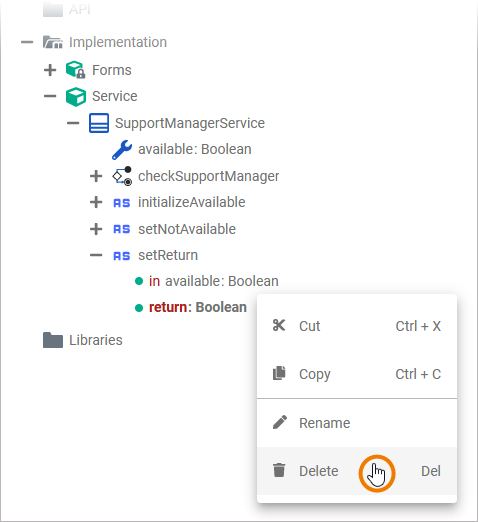Click the checkSupportManager activity diagram icon
The height and width of the screenshot is (522, 478).
coord(122,176)
